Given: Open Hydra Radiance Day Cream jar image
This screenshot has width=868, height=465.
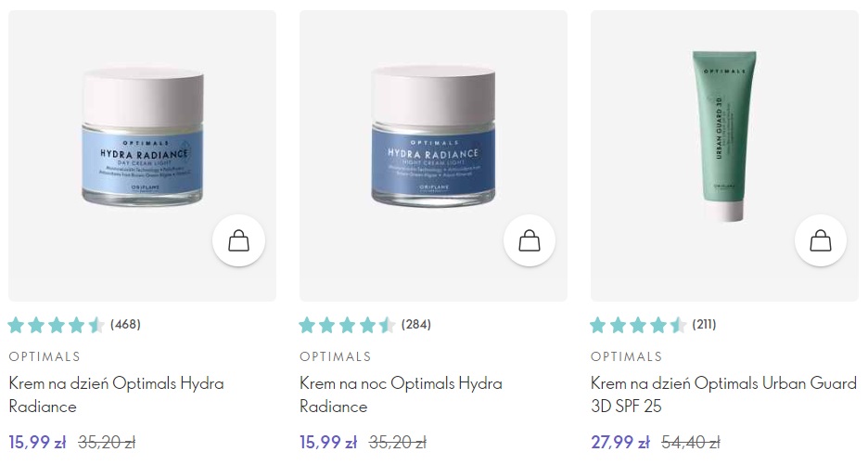Looking at the screenshot, I should (143, 136).
